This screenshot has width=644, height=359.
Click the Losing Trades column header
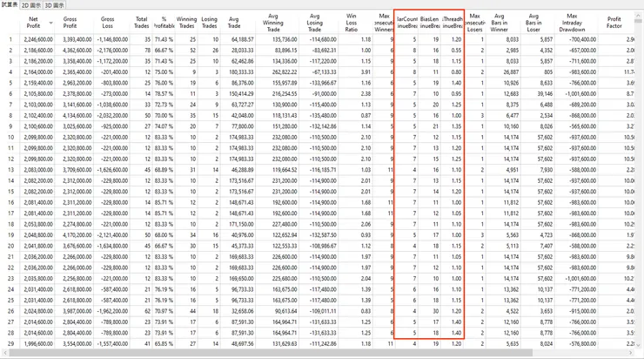coord(209,22)
